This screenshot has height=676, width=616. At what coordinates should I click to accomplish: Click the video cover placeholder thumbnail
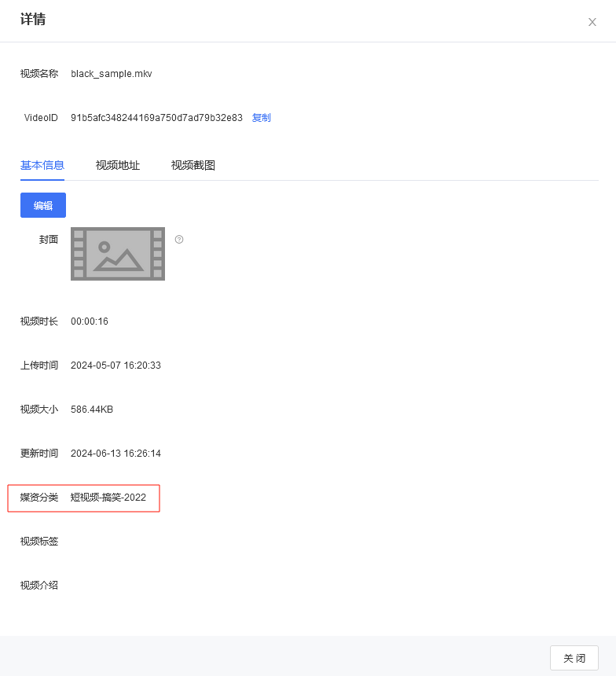(118, 254)
